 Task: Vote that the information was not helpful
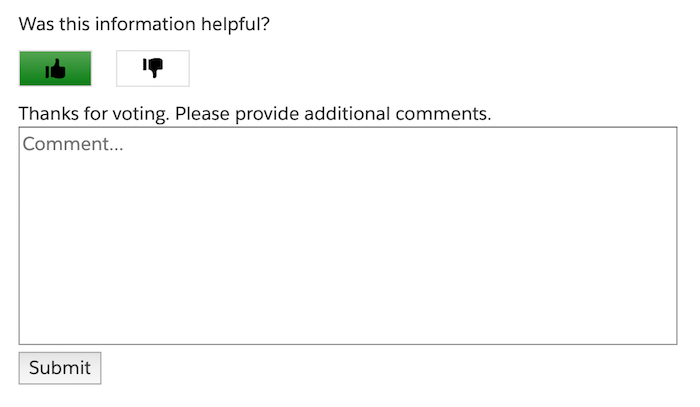tap(153, 68)
